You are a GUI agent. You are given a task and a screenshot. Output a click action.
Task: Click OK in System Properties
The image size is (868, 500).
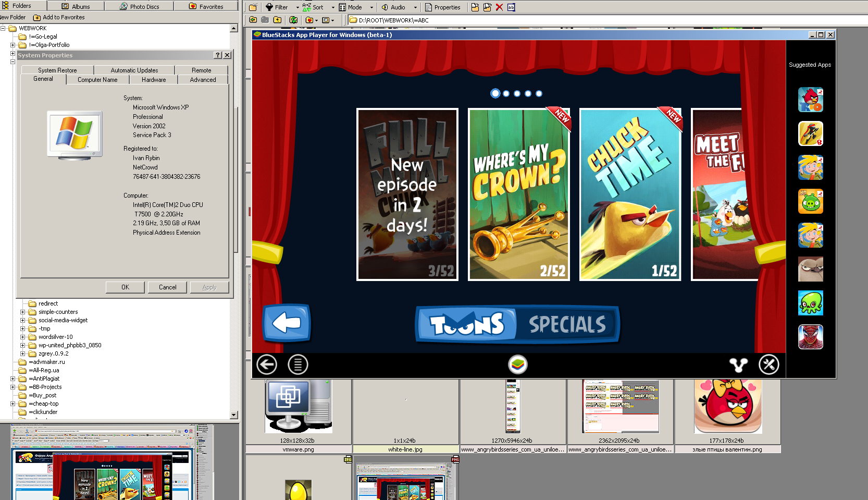click(126, 287)
